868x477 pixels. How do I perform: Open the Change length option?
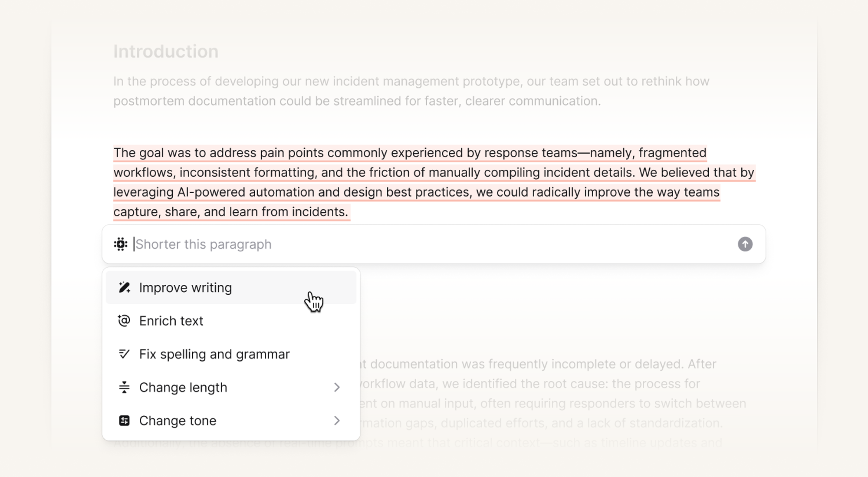tap(183, 387)
